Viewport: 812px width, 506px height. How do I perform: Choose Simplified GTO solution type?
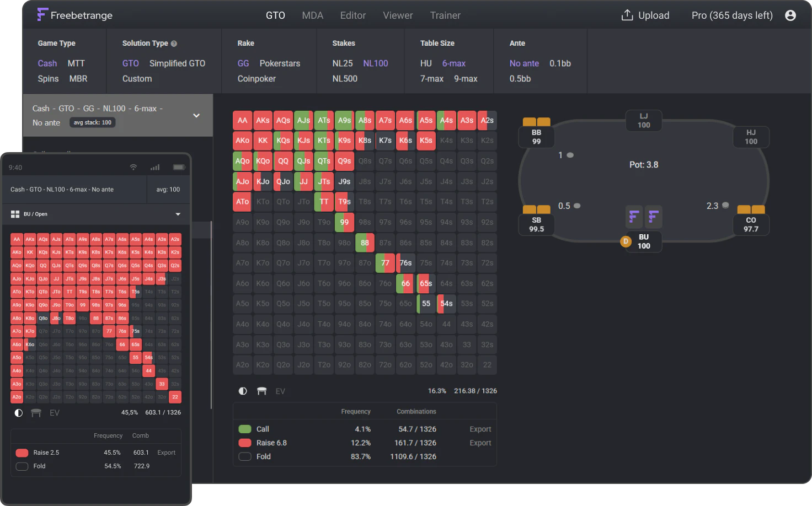pyautogui.click(x=177, y=63)
